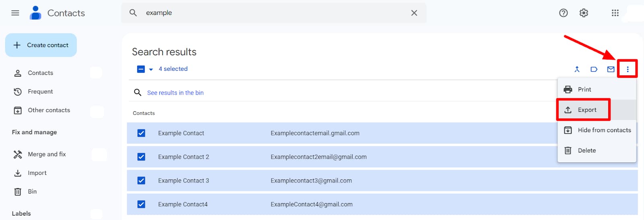The image size is (644, 220).
Task: Open the Help question mark icon
Action: 563,13
